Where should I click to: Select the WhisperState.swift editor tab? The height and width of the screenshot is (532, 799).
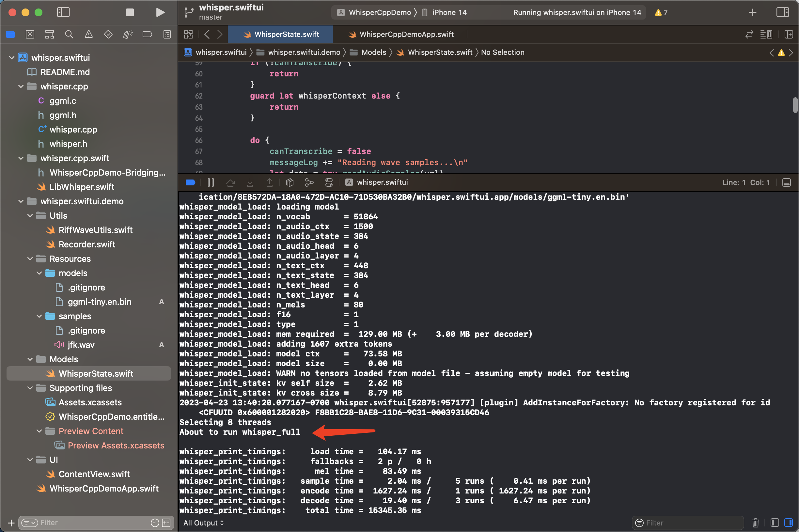tap(281, 34)
